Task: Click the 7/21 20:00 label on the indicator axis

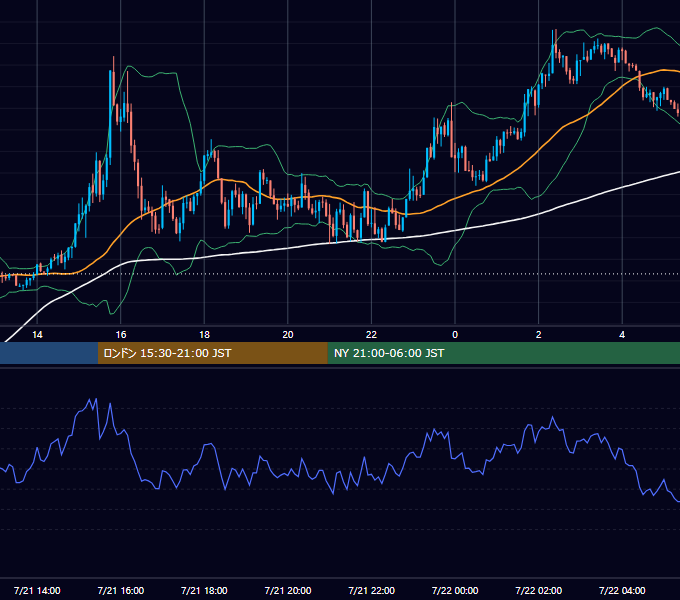Action: click(x=288, y=590)
